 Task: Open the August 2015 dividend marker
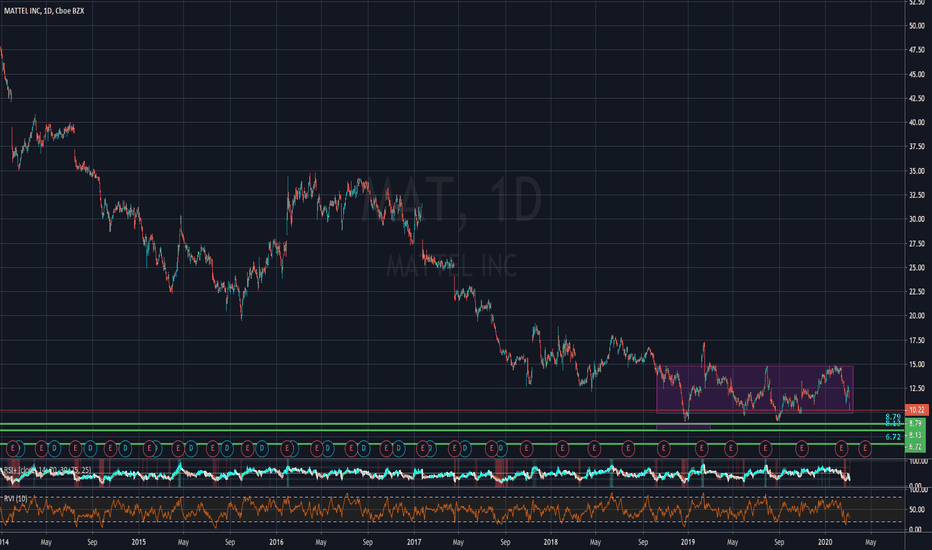click(x=226, y=448)
